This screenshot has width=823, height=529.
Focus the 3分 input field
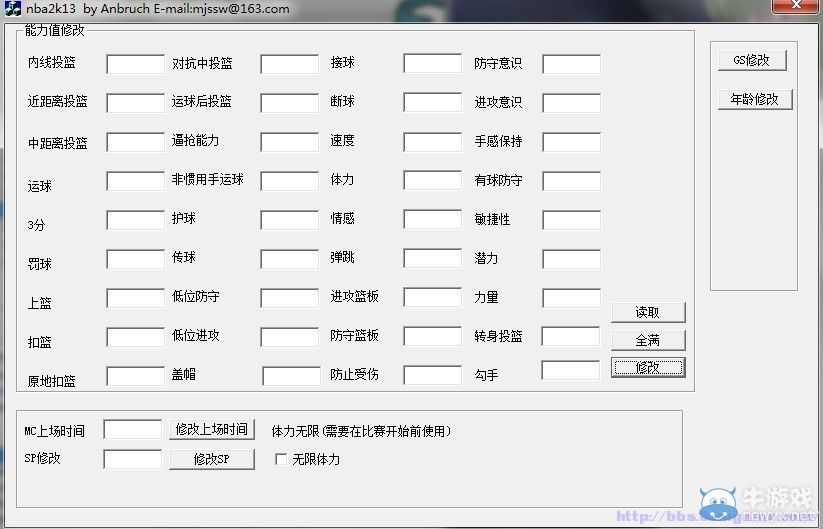click(135, 220)
